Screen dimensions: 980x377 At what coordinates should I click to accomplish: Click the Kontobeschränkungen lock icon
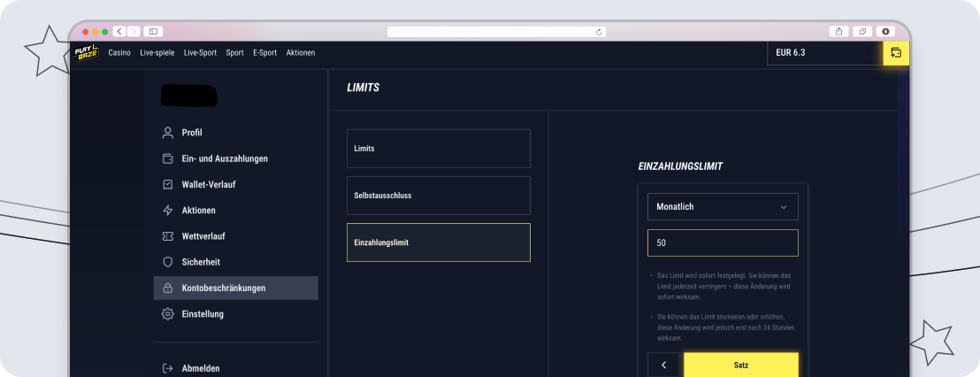pos(167,289)
